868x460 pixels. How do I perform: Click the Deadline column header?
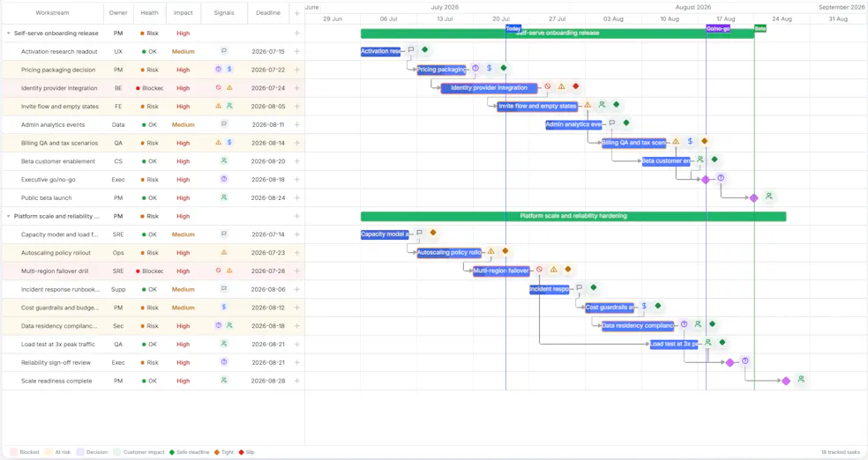[x=268, y=12]
